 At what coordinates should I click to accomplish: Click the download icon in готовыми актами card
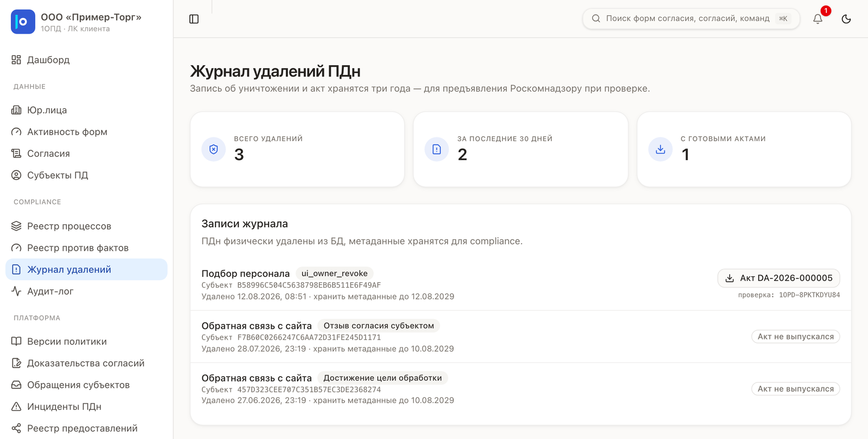click(660, 149)
